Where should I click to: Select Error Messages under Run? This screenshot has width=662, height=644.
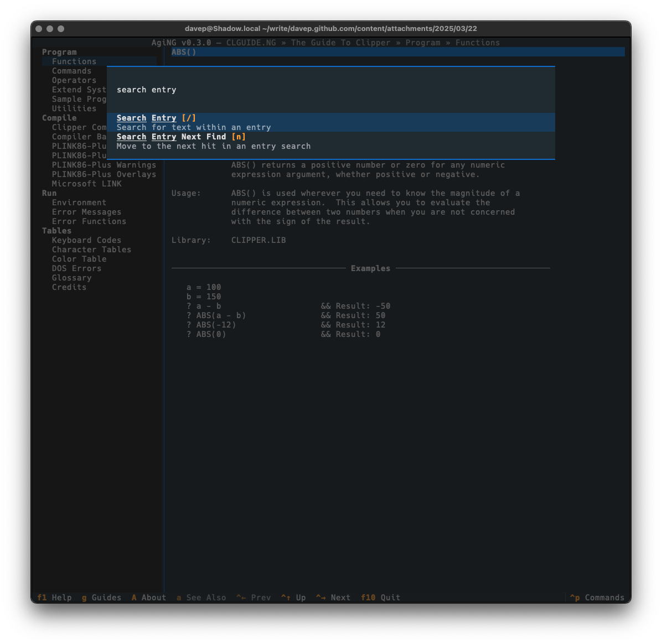pyautogui.click(x=86, y=212)
